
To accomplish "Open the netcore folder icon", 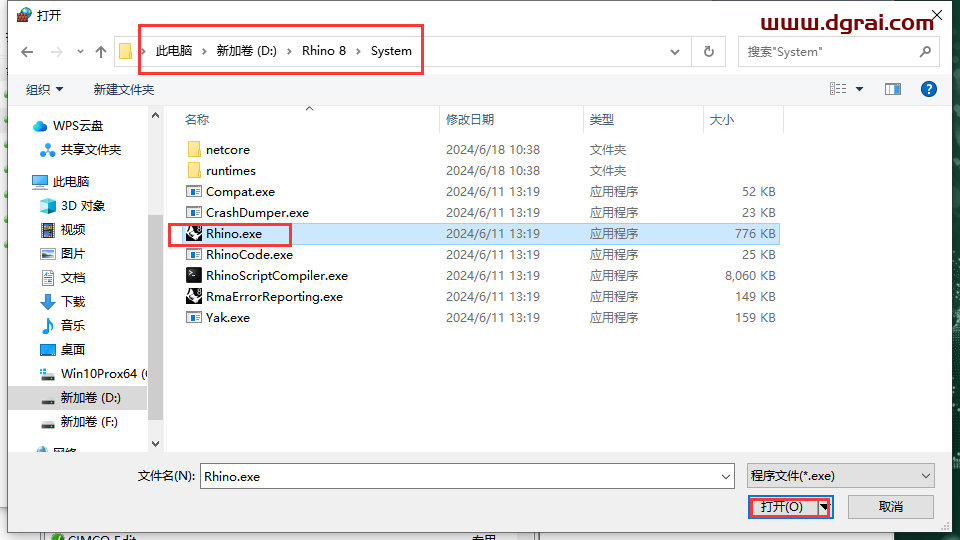I will tap(194, 150).
